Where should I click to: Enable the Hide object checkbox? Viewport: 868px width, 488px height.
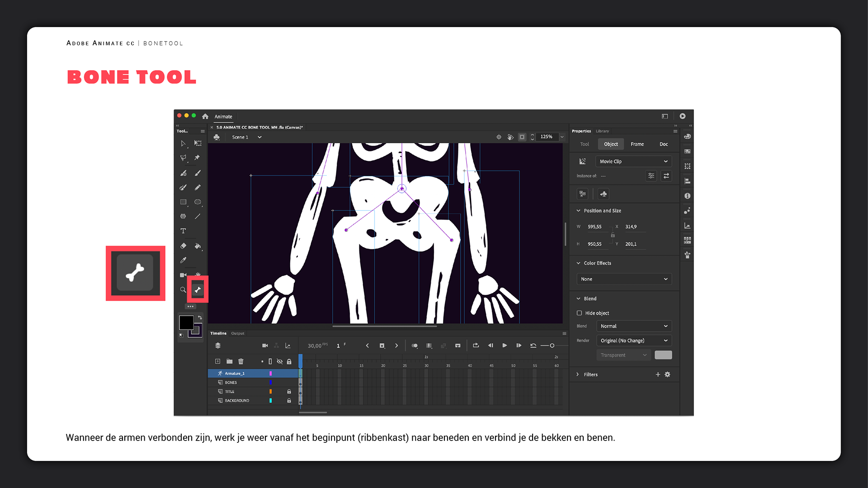(x=579, y=313)
